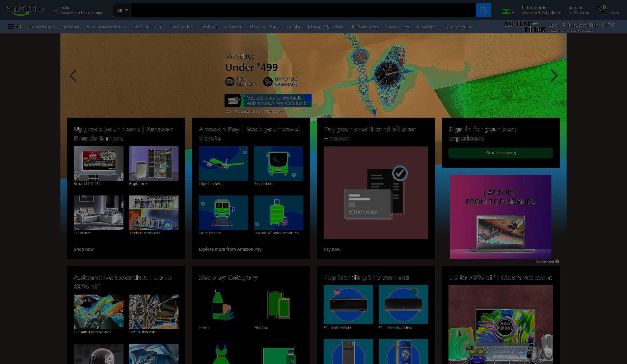
Task: Open the green dress category icon
Action: point(221,354)
